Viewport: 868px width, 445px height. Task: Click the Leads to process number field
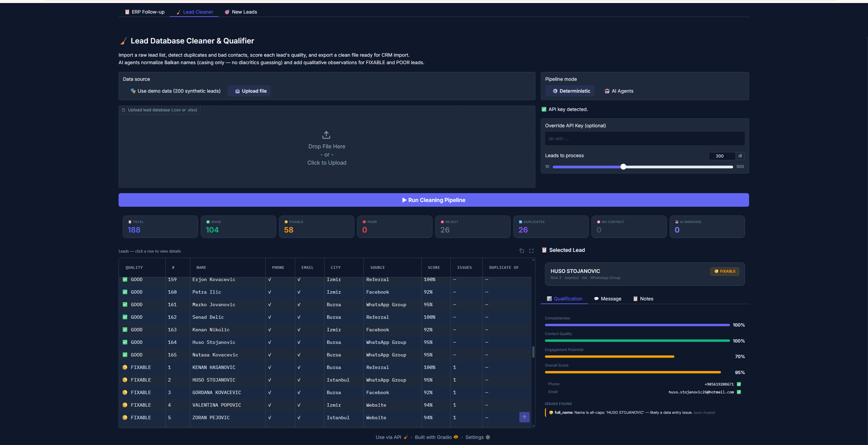(x=722, y=156)
